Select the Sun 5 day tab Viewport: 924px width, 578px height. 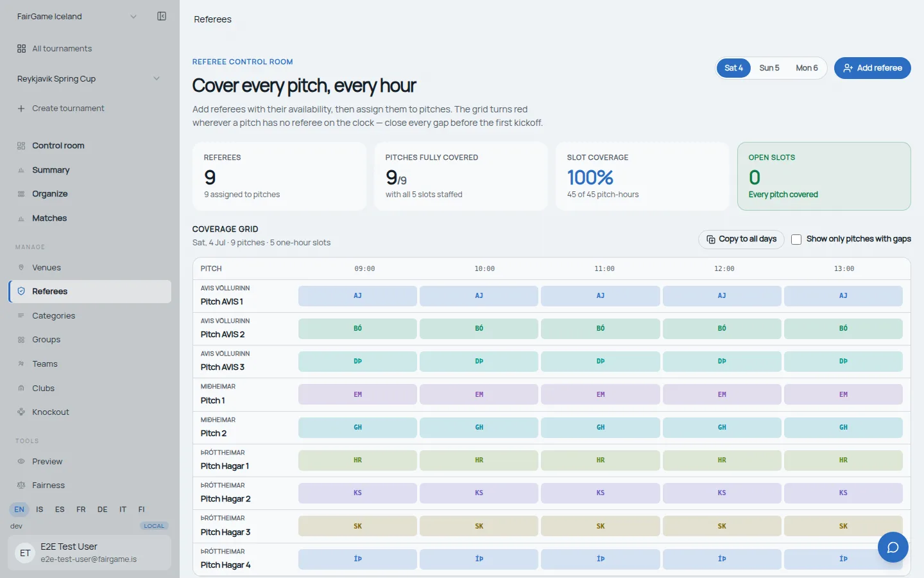[769, 68]
